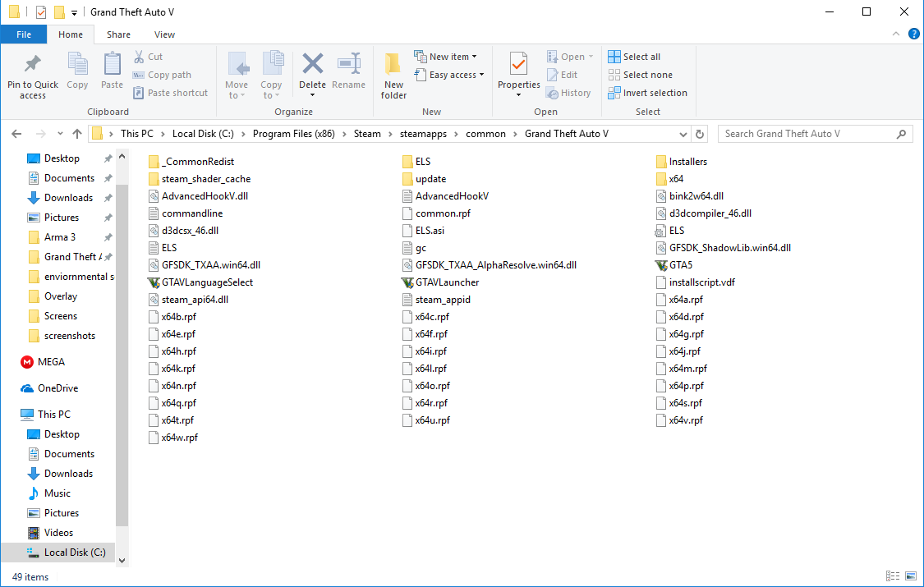Click Pin to Quick access icon
The image size is (924, 587).
pos(32,64)
